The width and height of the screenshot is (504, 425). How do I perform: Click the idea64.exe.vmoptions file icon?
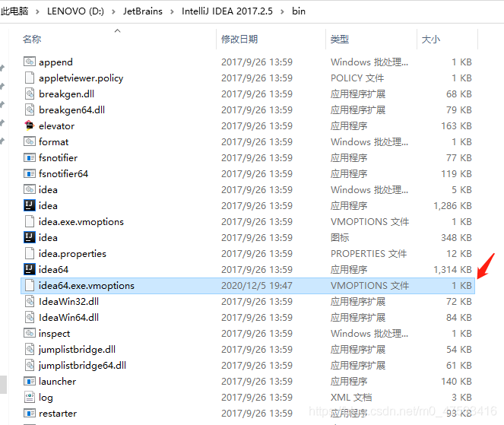point(30,285)
